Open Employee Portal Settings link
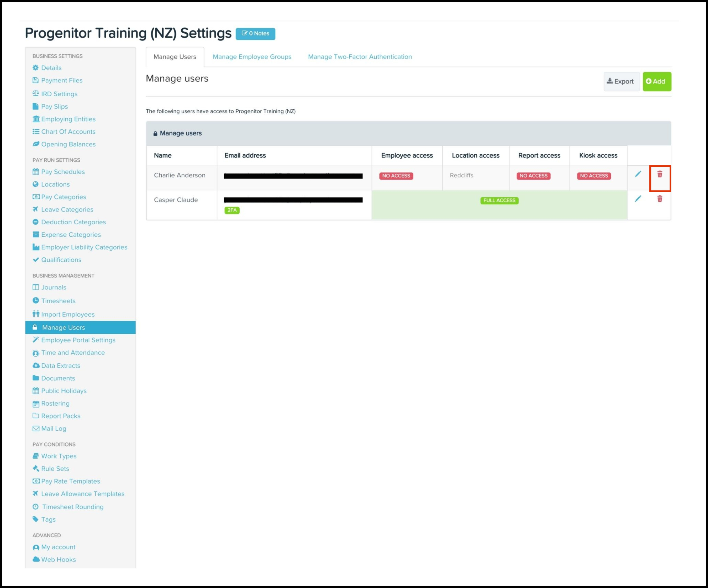Image resolution: width=708 pixels, height=588 pixels. (x=78, y=340)
